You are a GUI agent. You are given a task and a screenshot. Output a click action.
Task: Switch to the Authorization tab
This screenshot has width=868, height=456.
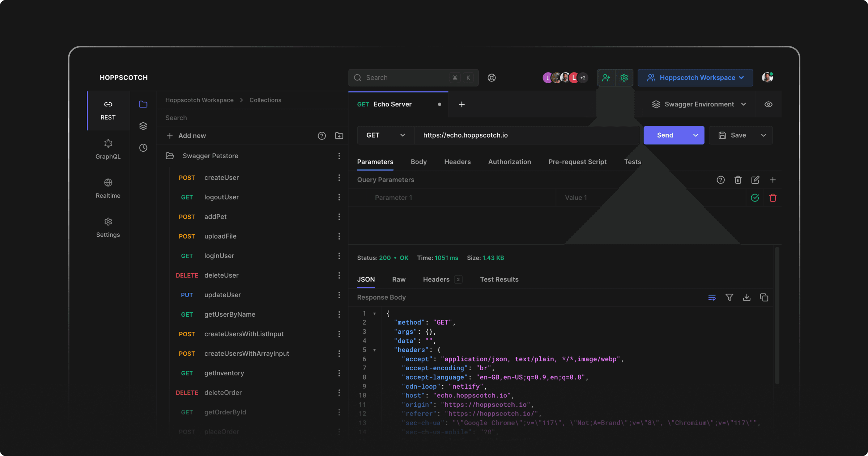click(x=509, y=162)
